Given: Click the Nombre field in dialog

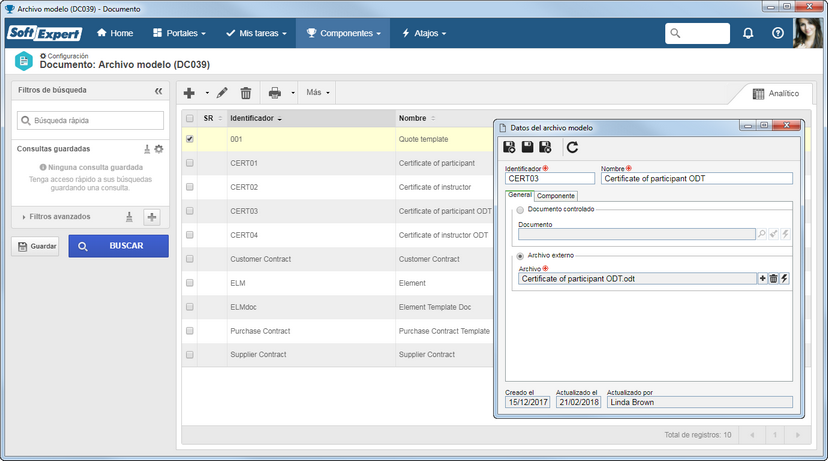Looking at the screenshot, I should click(697, 178).
